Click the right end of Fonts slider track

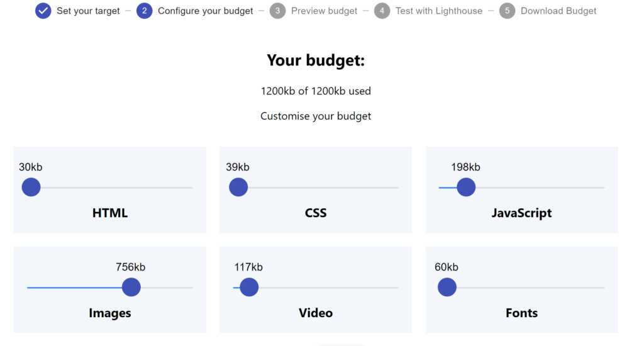(x=602, y=287)
